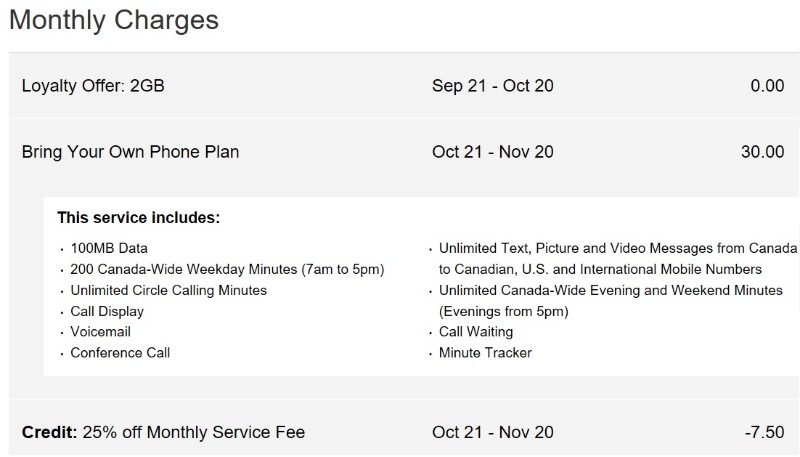The height and width of the screenshot is (457, 800).
Task: Click the 0.00 loyalty offer amount
Action: [x=767, y=86]
